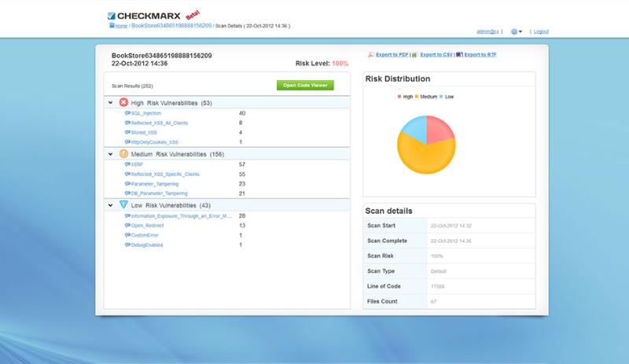This screenshot has height=364, width=629.
Task: Click the Line of Code value
Action: [437, 286]
